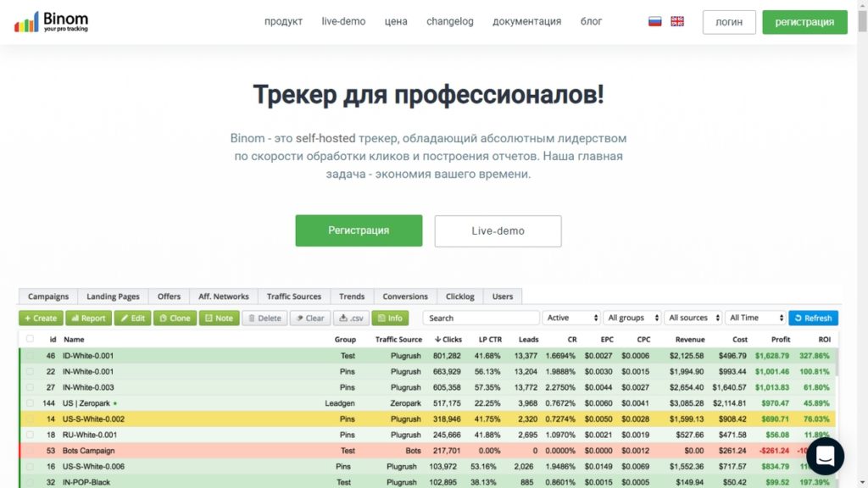868x488 pixels.
Task: Click the Binom logo
Action: (51, 22)
